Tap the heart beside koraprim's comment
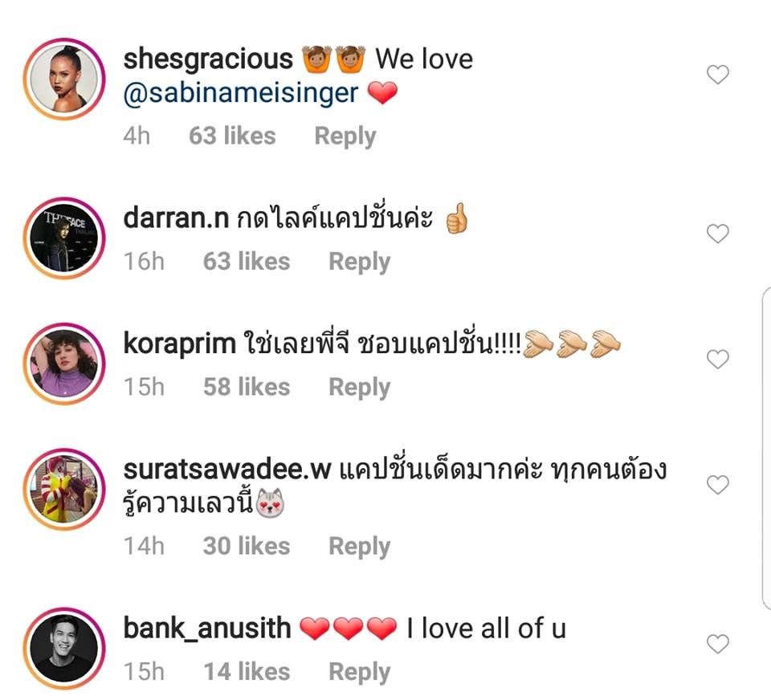This screenshot has width=771, height=700. click(717, 359)
